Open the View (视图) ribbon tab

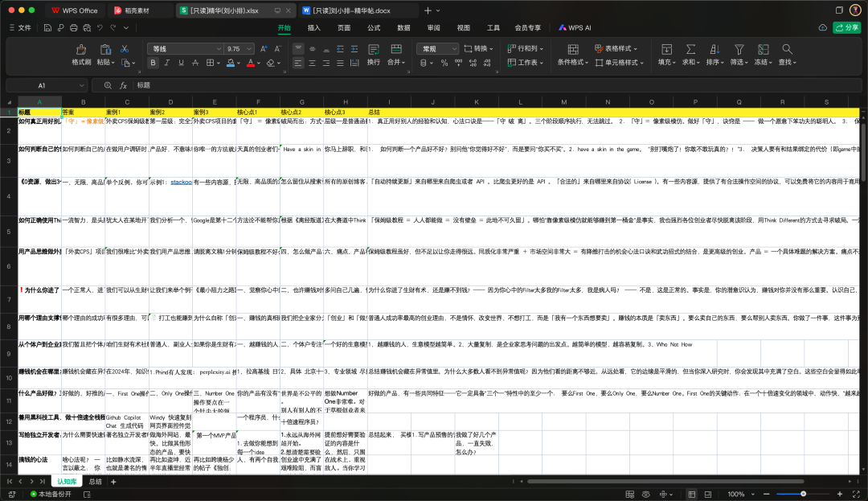[464, 27]
